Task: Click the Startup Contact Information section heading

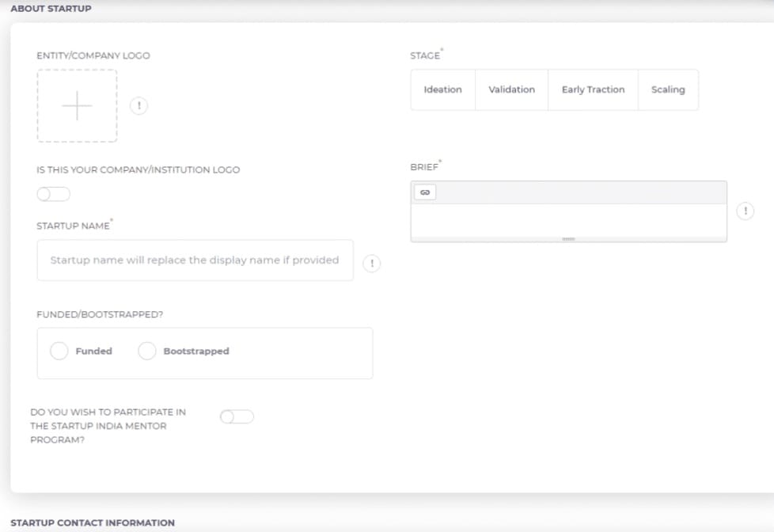Action: (93, 522)
